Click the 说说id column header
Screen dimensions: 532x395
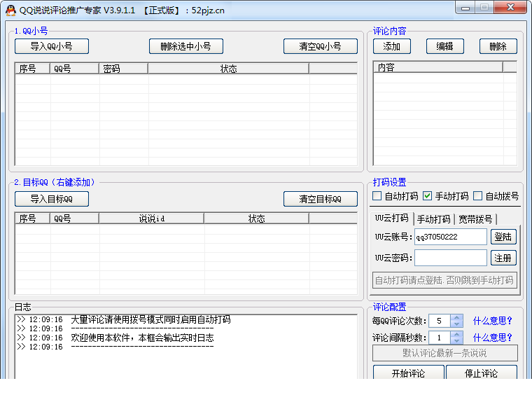pos(152,219)
